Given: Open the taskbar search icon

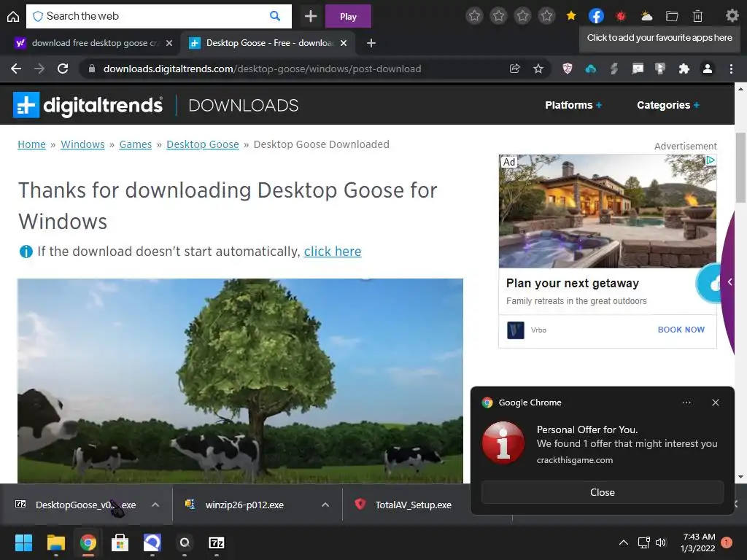Looking at the screenshot, I should 185,542.
